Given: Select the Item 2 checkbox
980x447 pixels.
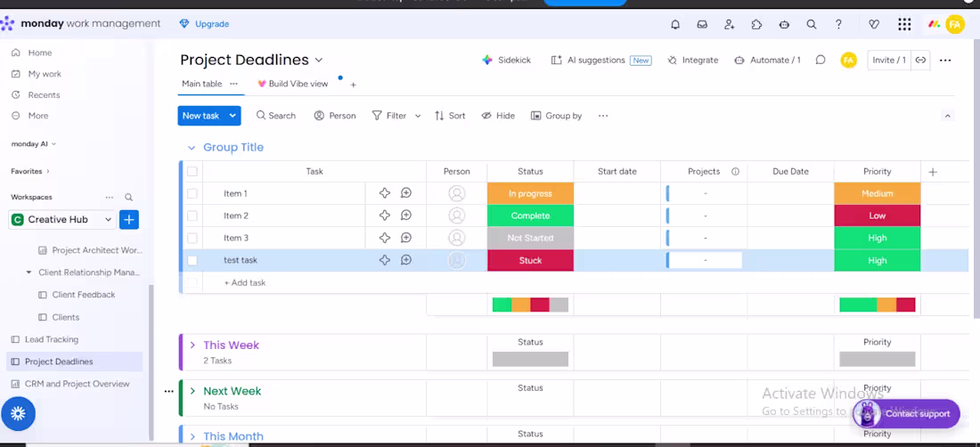Looking at the screenshot, I should pyautogui.click(x=192, y=215).
